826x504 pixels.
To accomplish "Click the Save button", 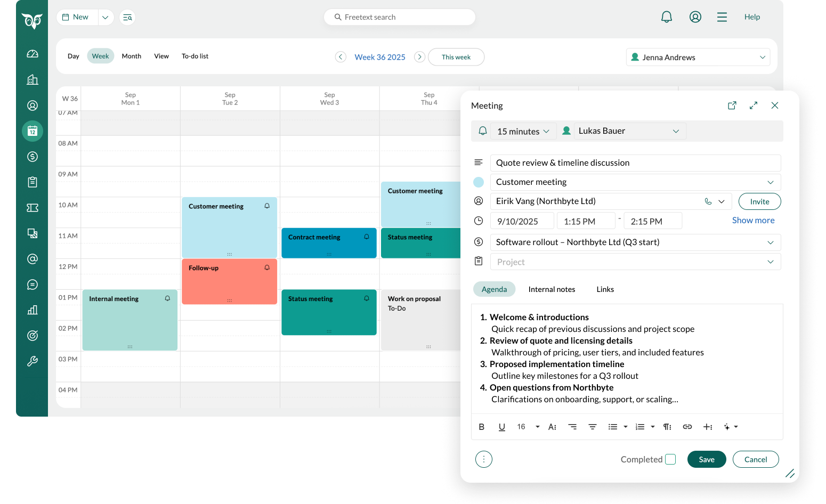I will (706, 459).
